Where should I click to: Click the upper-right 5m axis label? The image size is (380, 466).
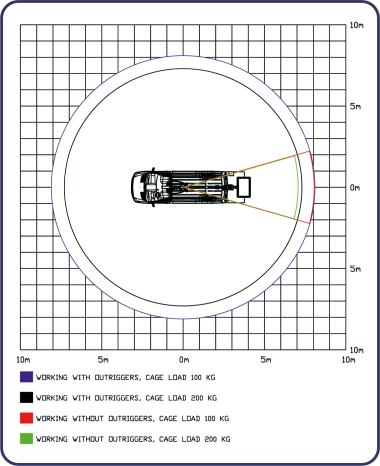(355, 106)
